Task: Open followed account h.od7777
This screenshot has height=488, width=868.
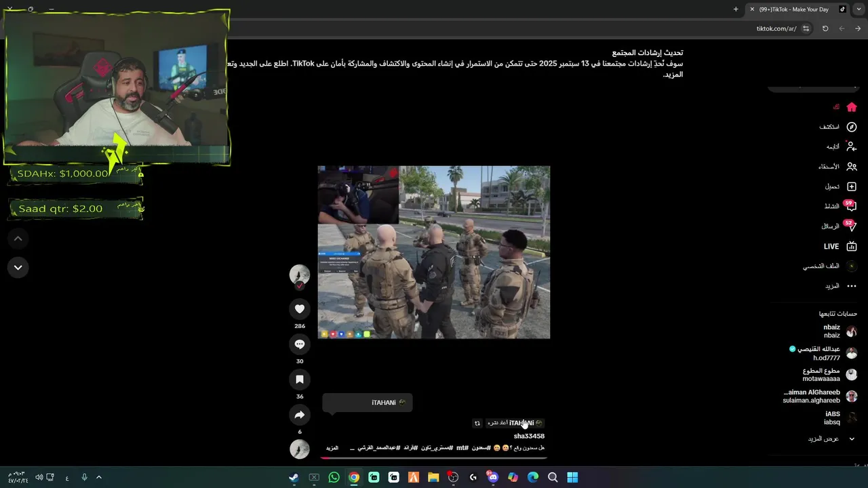Action: coord(823,353)
